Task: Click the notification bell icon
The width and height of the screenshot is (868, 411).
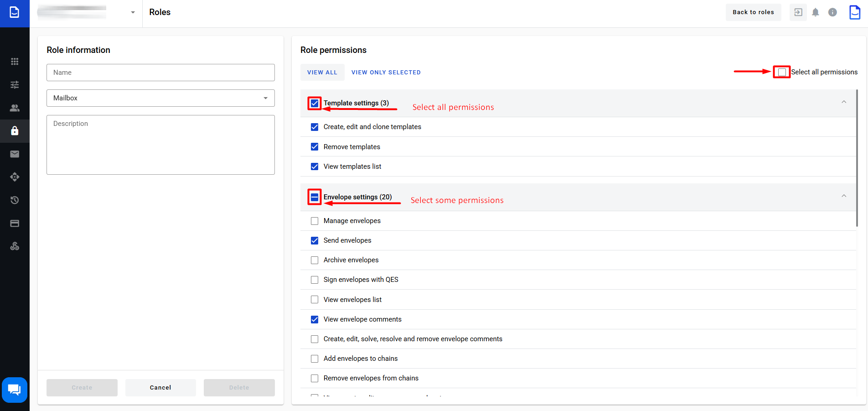Action: point(815,12)
